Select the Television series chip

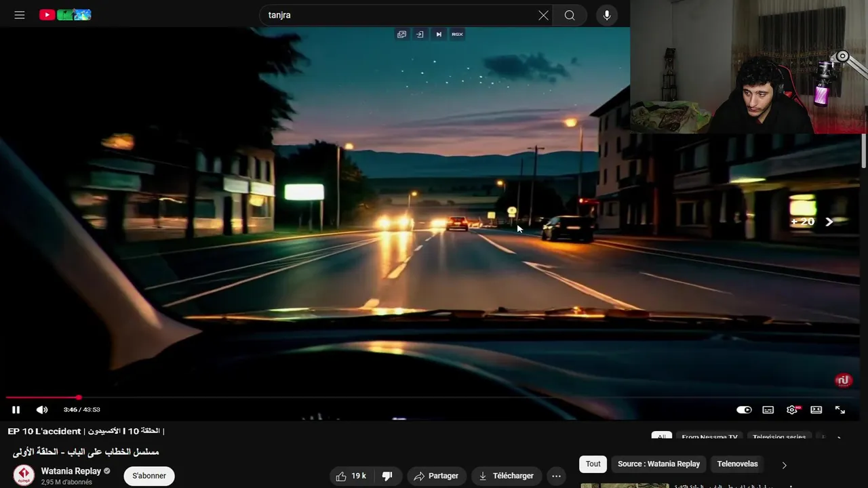pos(779,437)
